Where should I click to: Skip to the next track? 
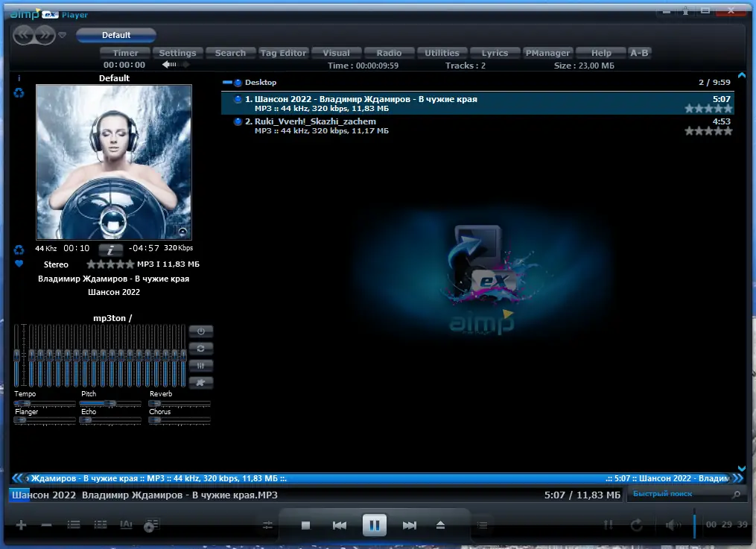[x=410, y=525]
